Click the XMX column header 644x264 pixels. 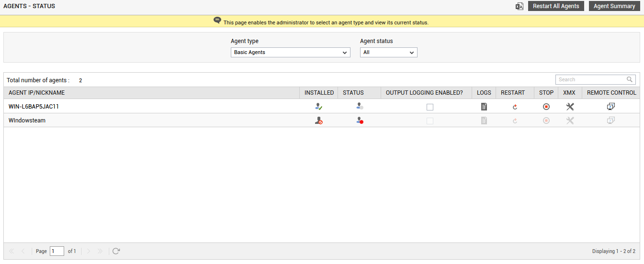(569, 93)
